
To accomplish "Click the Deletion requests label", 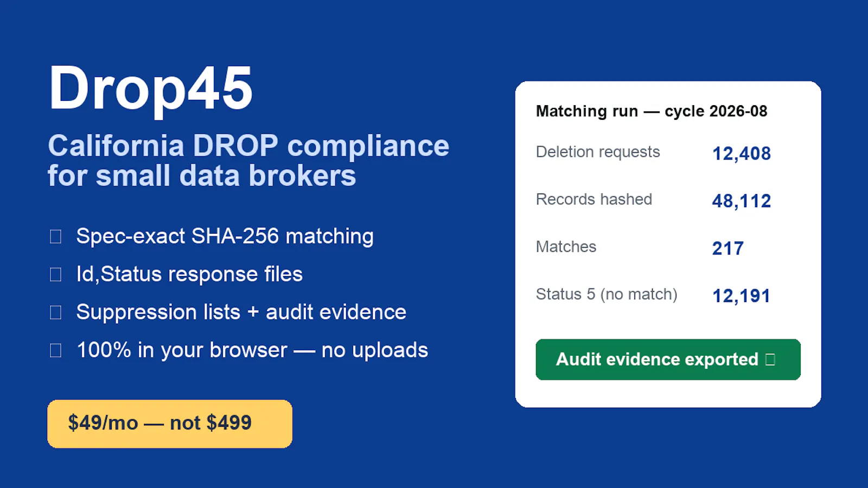I will tap(598, 152).
